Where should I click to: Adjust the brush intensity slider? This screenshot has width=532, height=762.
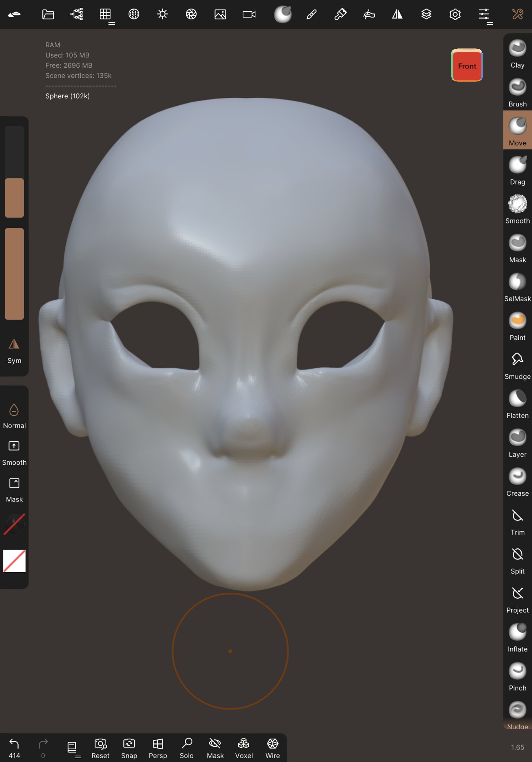coord(14,274)
